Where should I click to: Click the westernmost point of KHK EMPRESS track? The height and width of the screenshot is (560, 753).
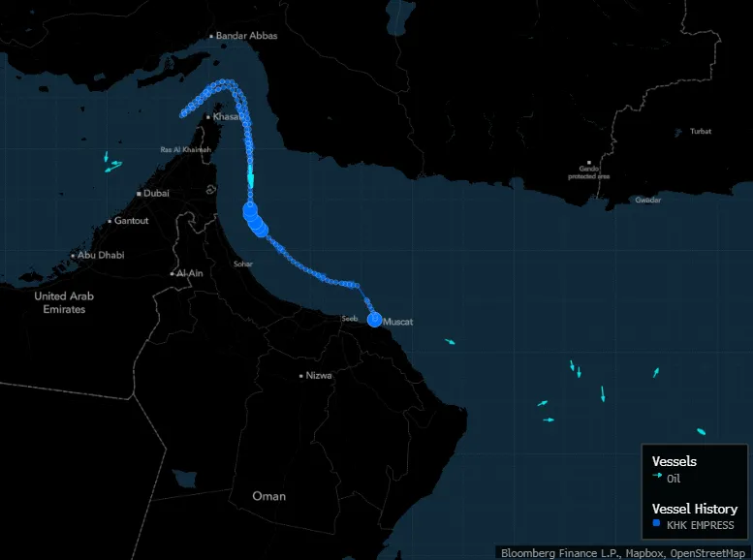182,113
